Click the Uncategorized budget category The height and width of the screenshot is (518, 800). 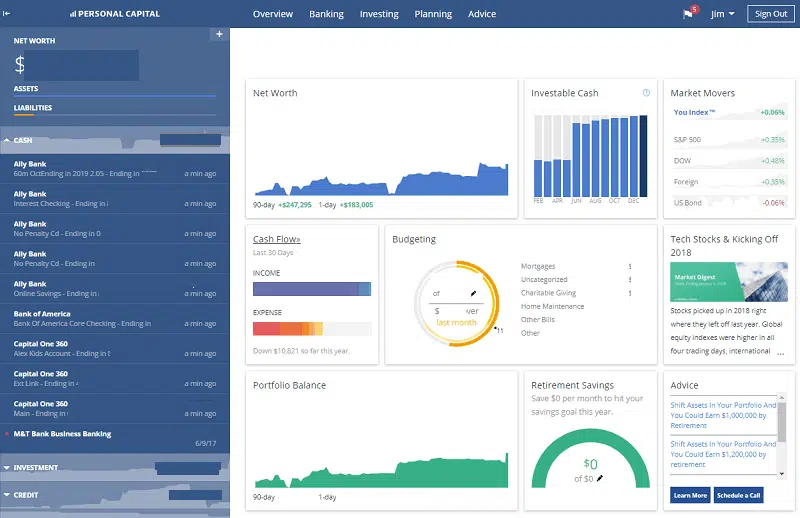(x=544, y=279)
